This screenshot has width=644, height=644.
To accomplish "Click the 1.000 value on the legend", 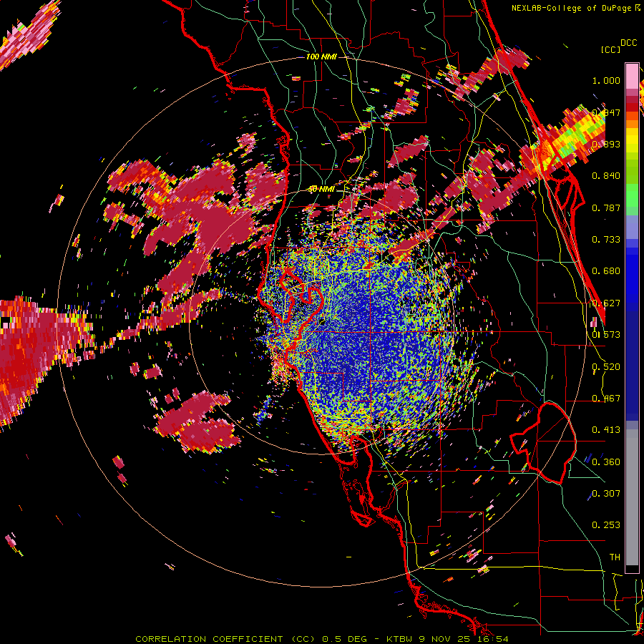I will tap(606, 80).
